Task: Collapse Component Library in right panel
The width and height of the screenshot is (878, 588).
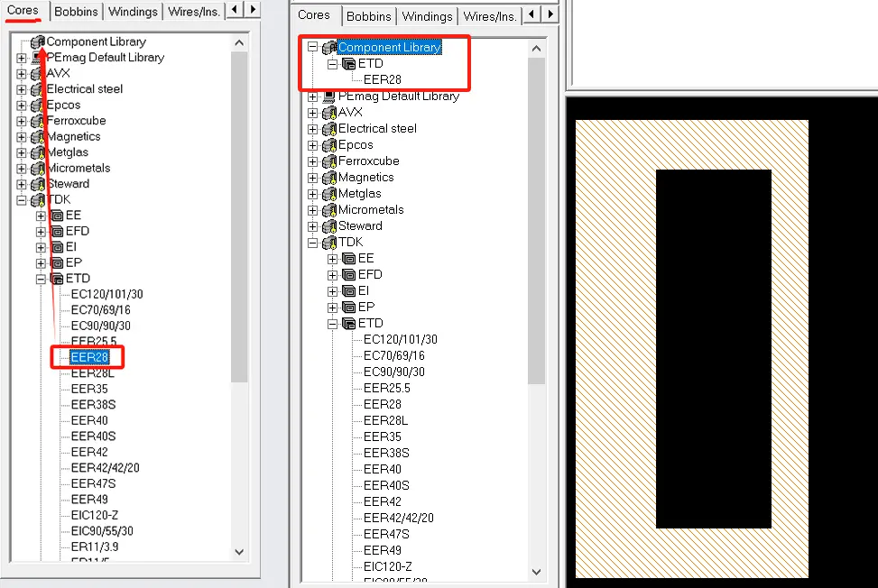Action: point(313,48)
